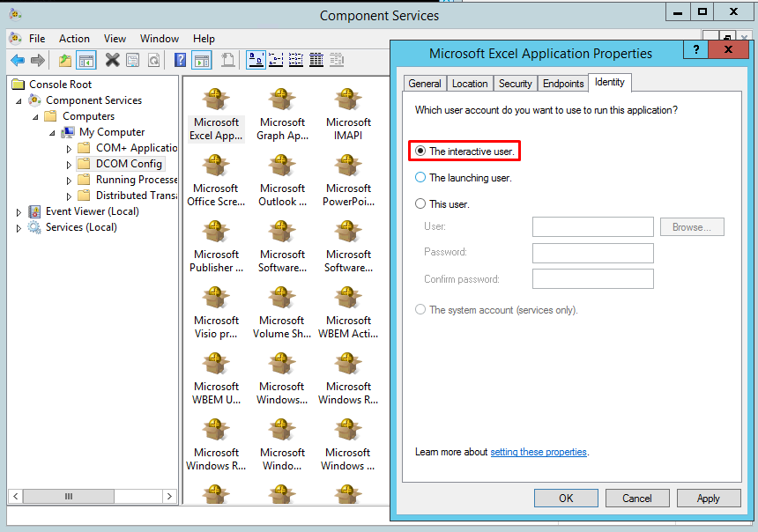758x532 pixels.
Task: Select the Microsoft Excel App item
Action: (x=216, y=115)
